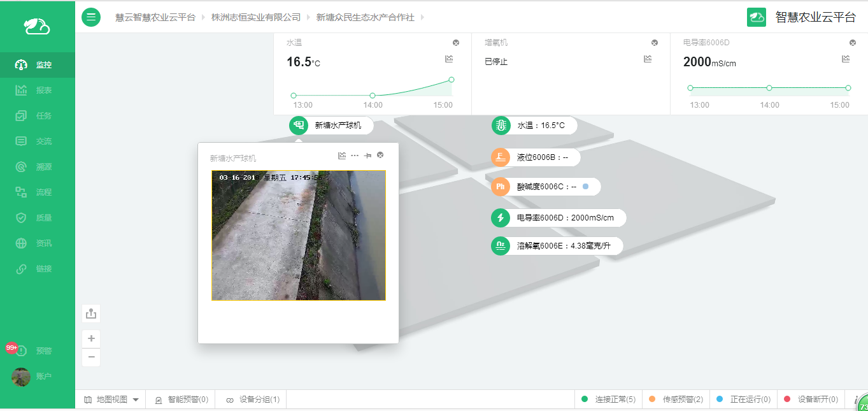Click 智能预警(0) in the bottom bar
The width and height of the screenshot is (868, 411).
[x=181, y=400]
